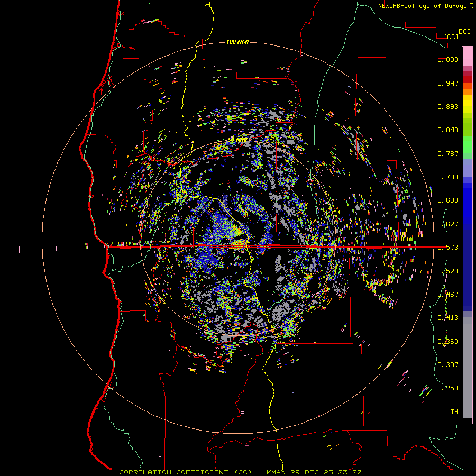
Task: Click the 0.733 scale value
Action: pos(448,177)
